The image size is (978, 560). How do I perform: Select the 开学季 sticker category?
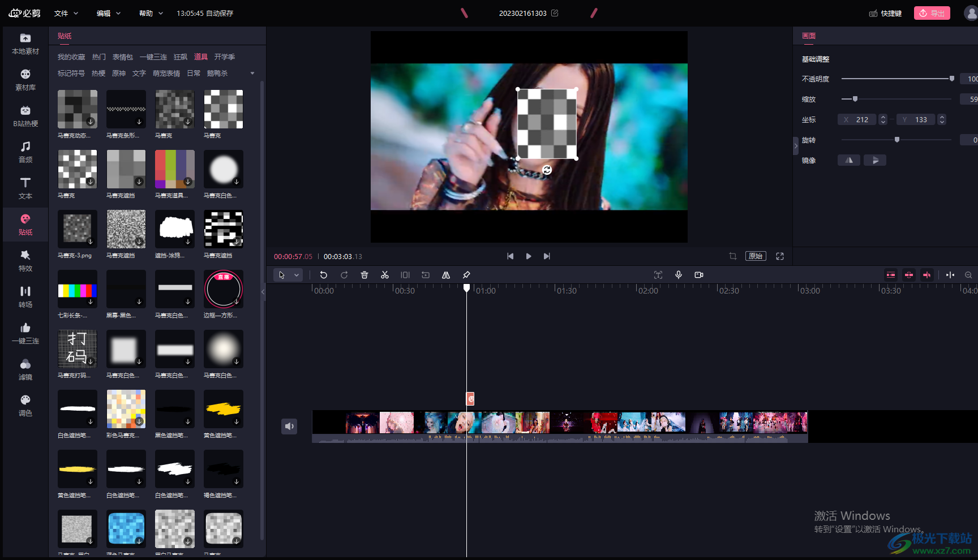(x=225, y=57)
